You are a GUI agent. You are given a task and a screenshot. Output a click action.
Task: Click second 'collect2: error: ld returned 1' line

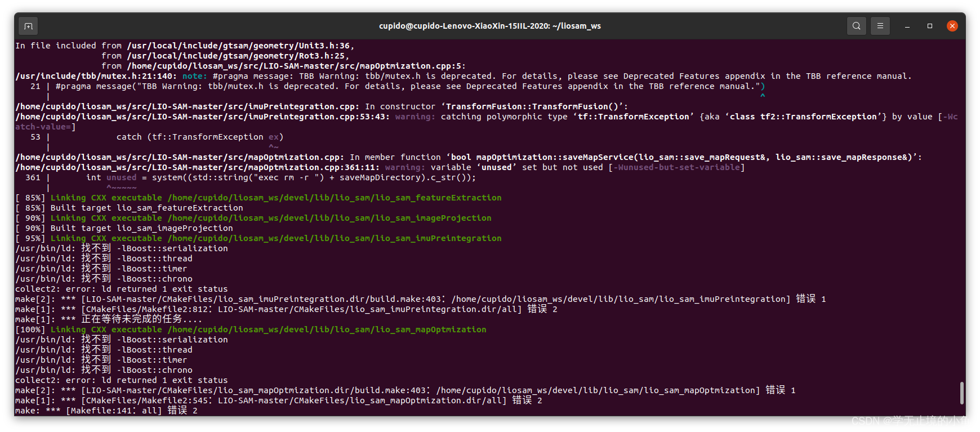122,380
